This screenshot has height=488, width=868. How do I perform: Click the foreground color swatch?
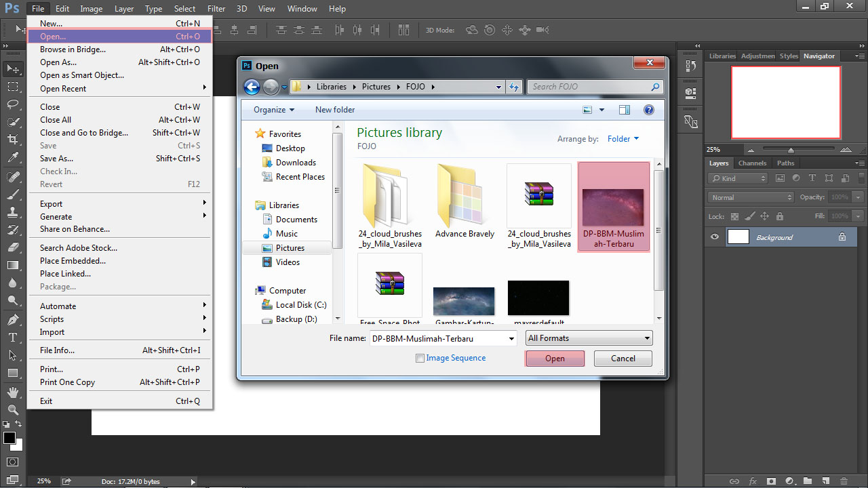pyautogui.click(x=9, y=439)
